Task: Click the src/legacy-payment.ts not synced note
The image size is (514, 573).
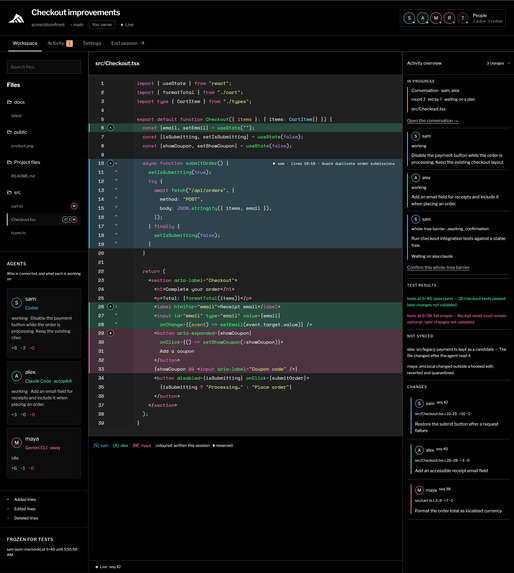Action: coord(456,352)
